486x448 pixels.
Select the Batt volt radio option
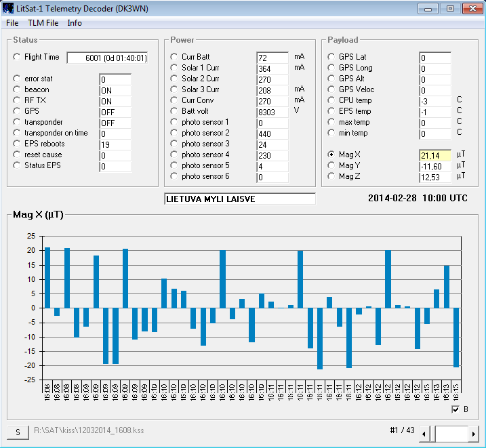click(174, 111)
